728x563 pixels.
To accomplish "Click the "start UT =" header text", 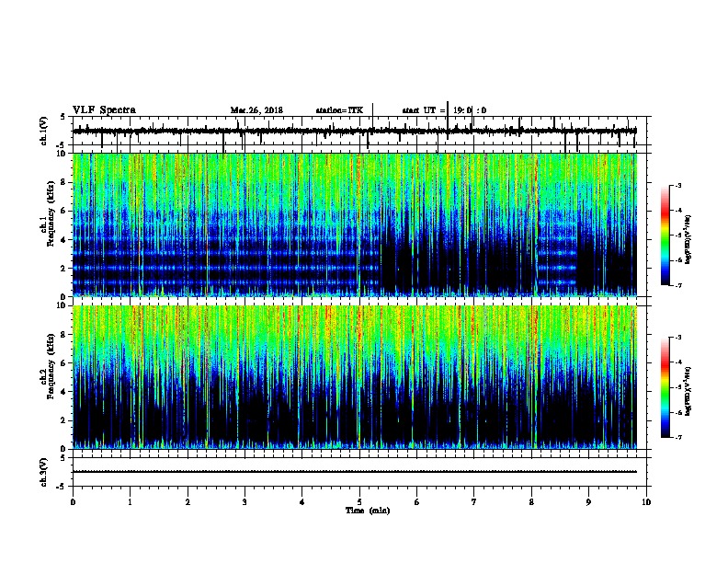I will pyautogui.click(x=424, y=110).
